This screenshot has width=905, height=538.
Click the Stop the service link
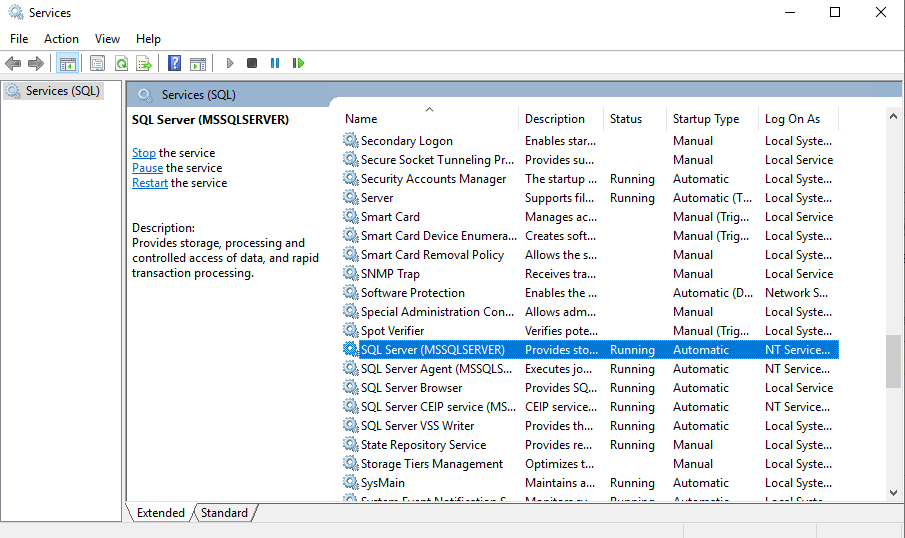[144, 153]
